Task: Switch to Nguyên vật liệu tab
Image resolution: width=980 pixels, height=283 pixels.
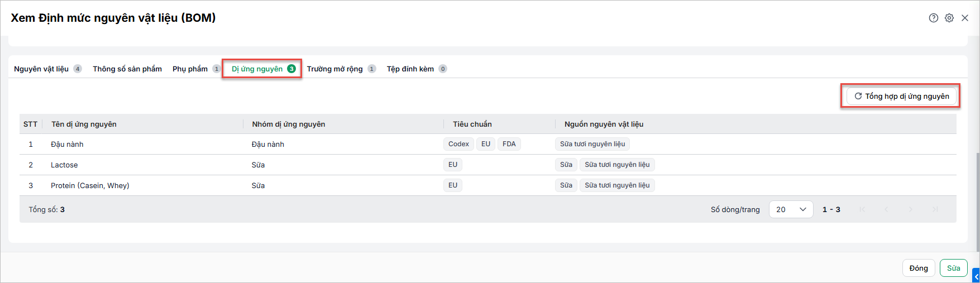Action: [48, 69]
